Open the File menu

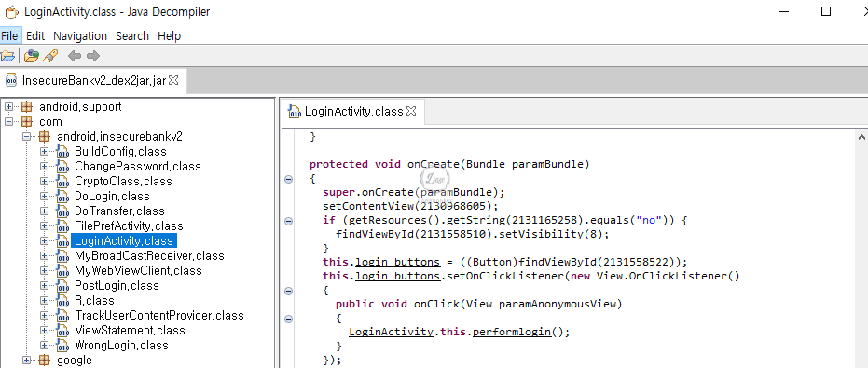coord(9,36)
